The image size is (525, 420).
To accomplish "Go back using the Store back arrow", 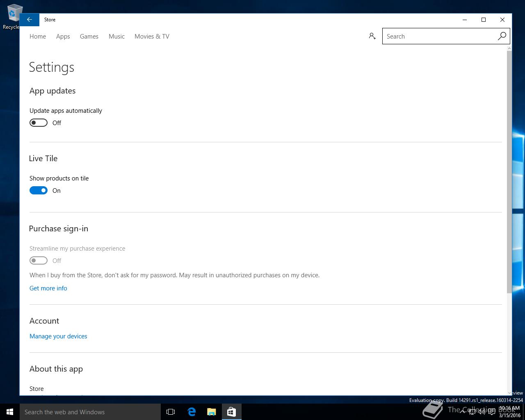I will click(x=30, y=20).
